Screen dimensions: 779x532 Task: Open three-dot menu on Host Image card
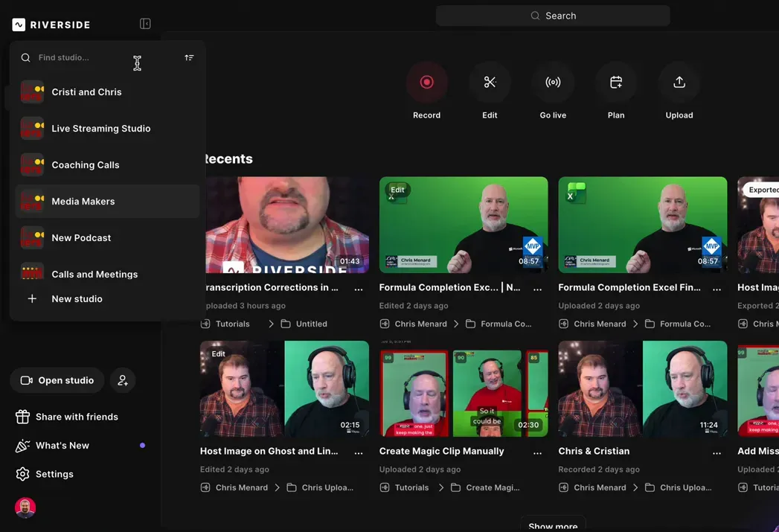pyautogui.click(x=359, y=451)
